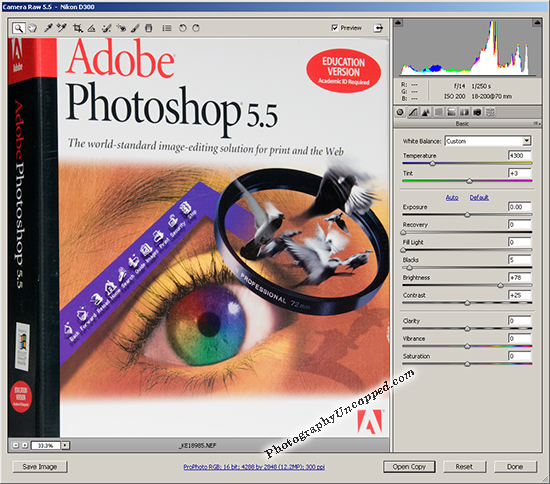Click the Blacks value field

520,260
